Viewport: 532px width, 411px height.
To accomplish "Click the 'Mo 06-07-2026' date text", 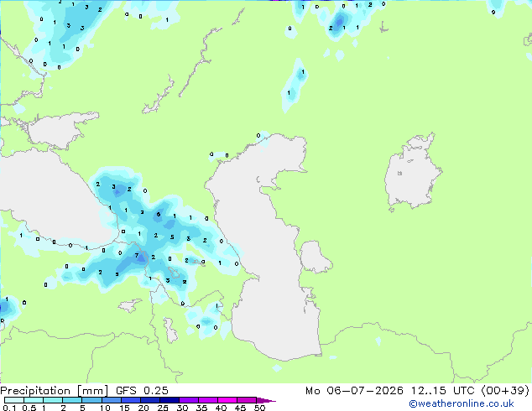I will (354, 391).
